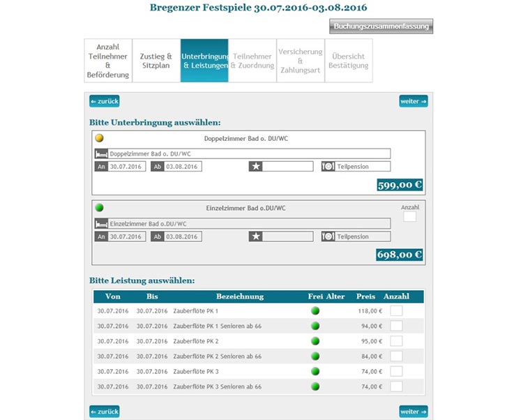This screenshot has width=523, height=420.
Task: Click the Alter column header
Action: click(x=335, y=297)
